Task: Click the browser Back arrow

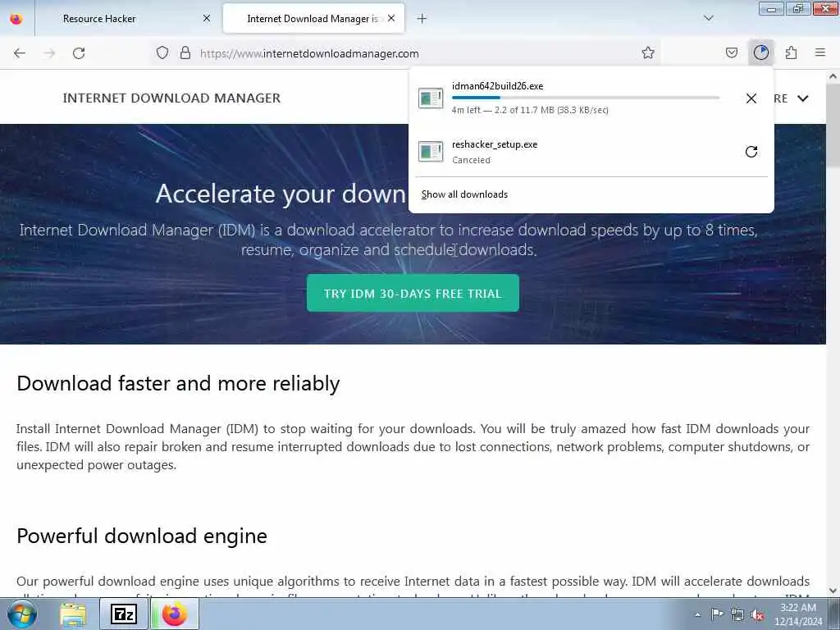Action: pyautogui.click(x=20, y=53)
